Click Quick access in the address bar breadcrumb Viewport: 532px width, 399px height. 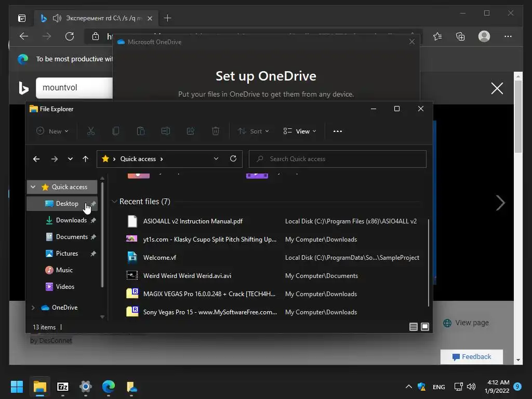(138, 159)
